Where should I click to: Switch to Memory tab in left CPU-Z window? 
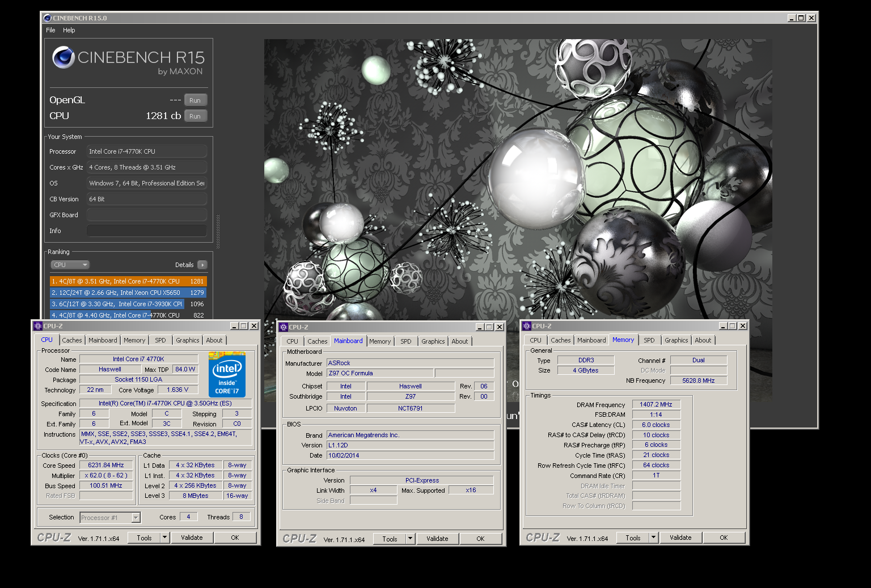[134, 340]
